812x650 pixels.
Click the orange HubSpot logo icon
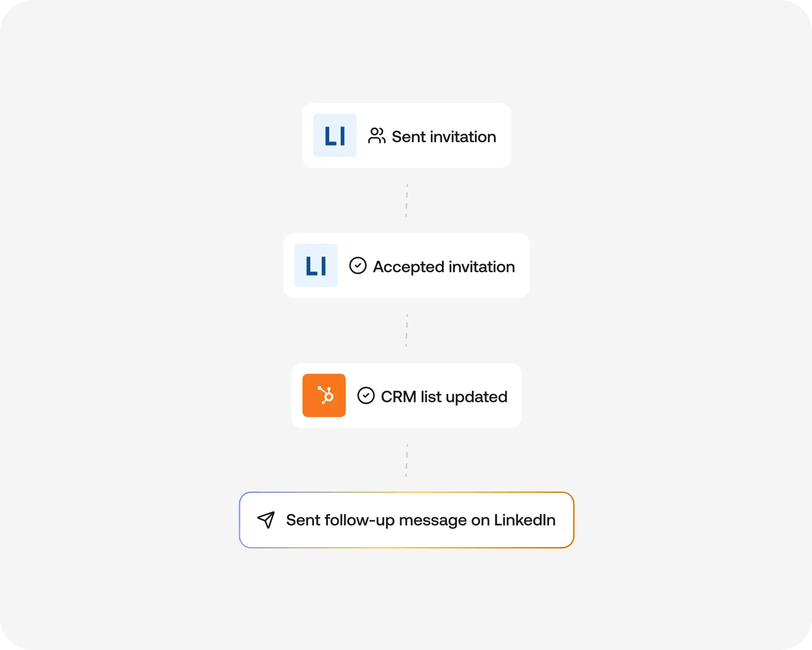tap(324, 395)
